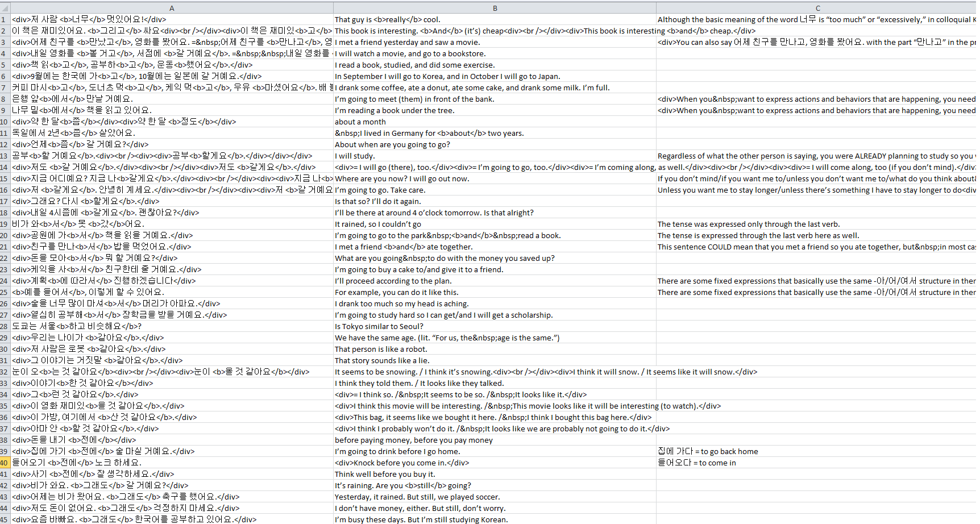Select cell 'I will watch a movie, and go to a bookstore.'
The height and width of the screenshot is (524, 980).
pos(495,53)
